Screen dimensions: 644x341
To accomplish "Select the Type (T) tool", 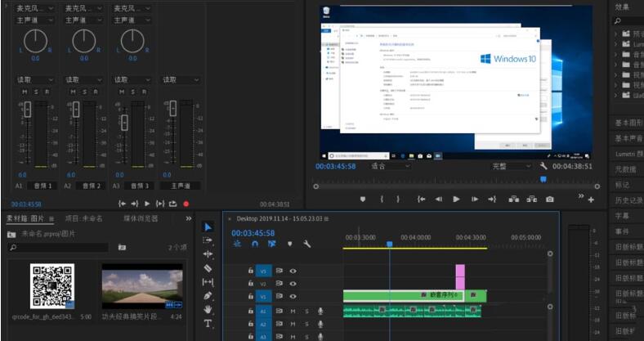I will 208,323.
